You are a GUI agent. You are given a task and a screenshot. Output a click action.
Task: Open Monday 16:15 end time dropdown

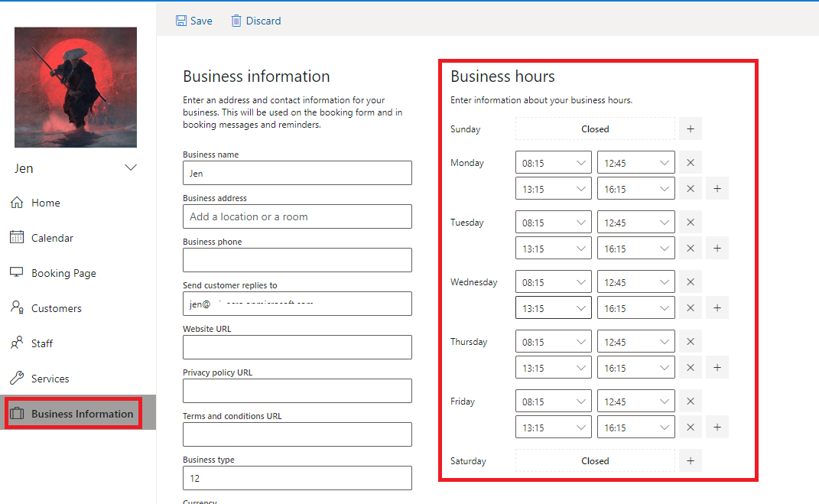(635, 189)
